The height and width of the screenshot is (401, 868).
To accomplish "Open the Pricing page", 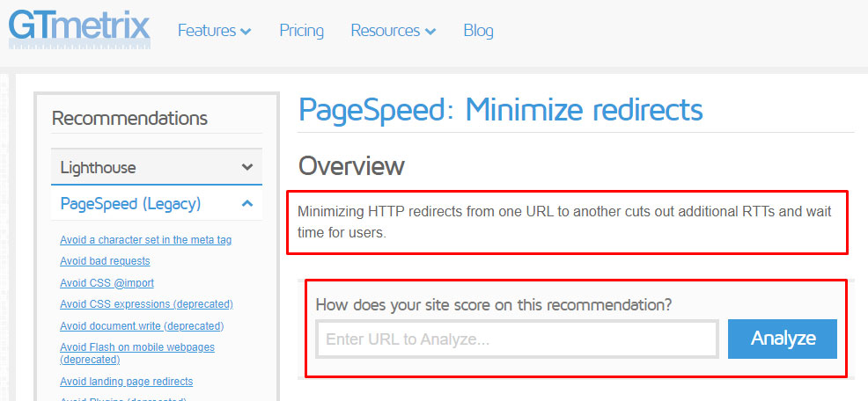I will (301, 31).
